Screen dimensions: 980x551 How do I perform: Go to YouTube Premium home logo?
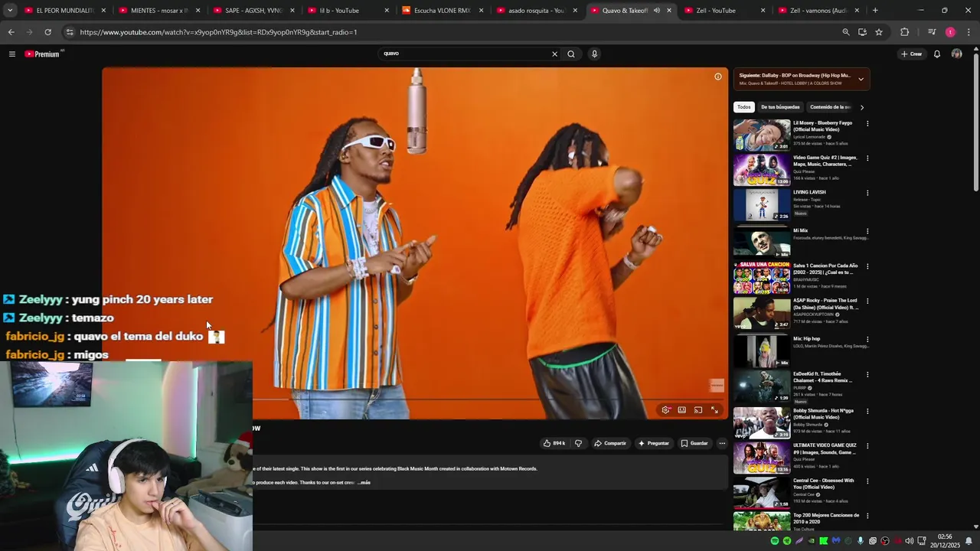[44, 54]
